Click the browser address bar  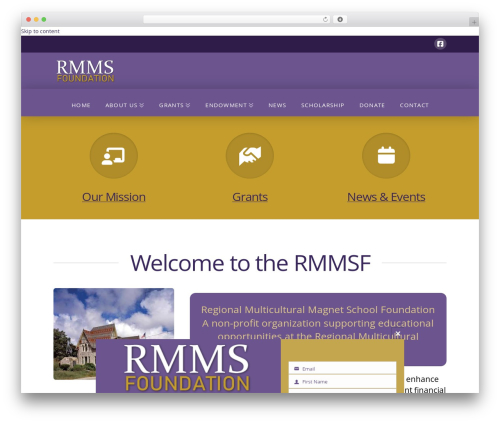[237, 20]
